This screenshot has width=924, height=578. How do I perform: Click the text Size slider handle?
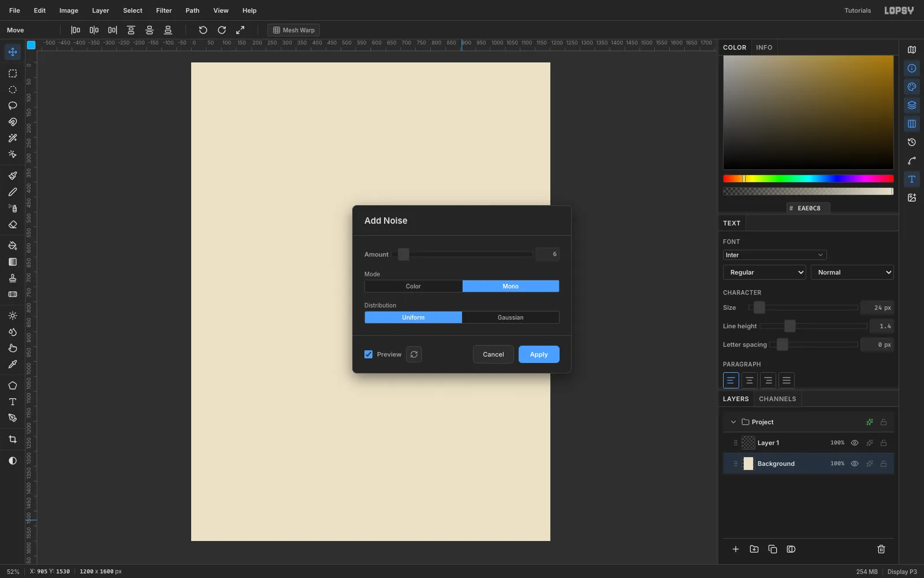click(x=759, y=307)
